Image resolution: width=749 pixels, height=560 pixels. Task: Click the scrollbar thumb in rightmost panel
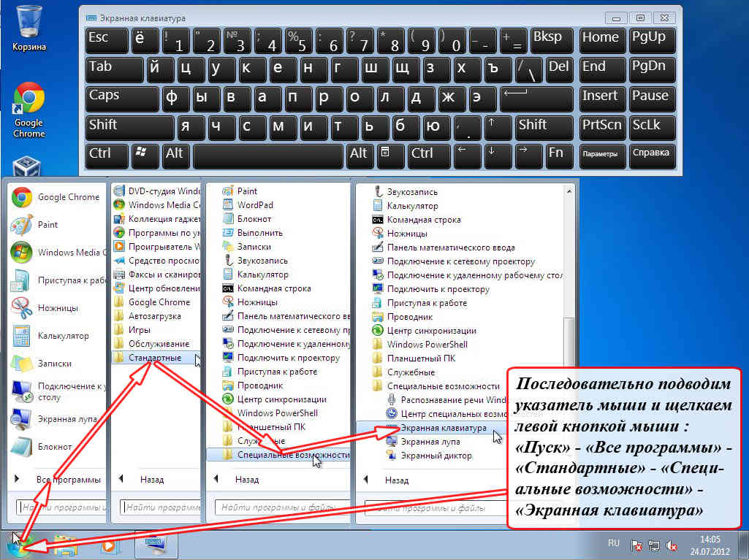[x=569, y=342]
